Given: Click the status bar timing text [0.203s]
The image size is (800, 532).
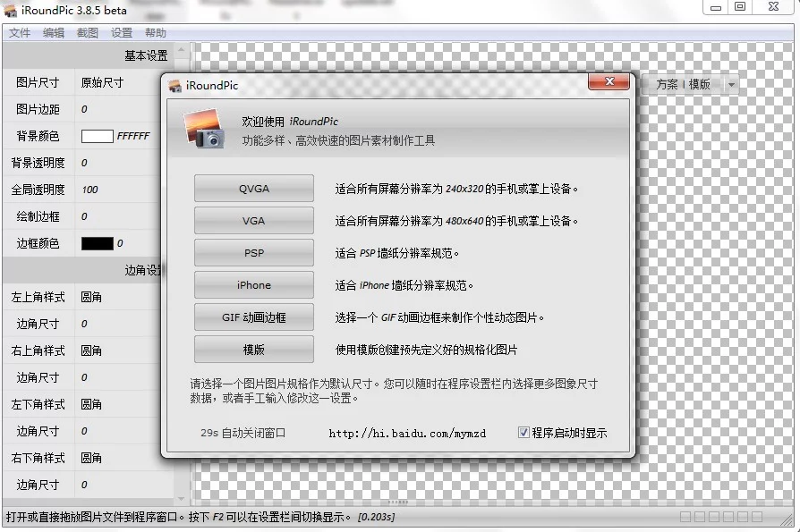Looking at the screenshot, I should (x=376, y=517).
